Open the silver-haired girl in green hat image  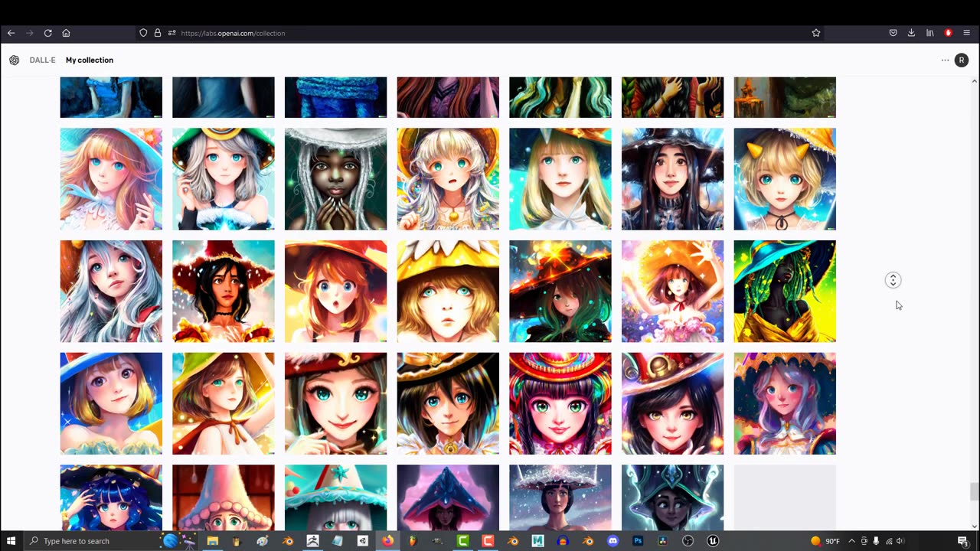click(224, 179)
